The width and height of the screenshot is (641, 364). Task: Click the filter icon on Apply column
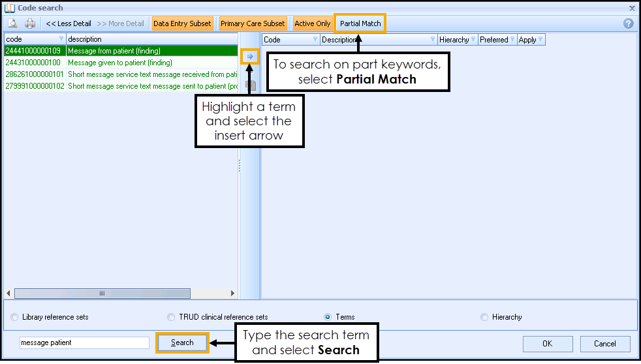[x=540, y=40]
